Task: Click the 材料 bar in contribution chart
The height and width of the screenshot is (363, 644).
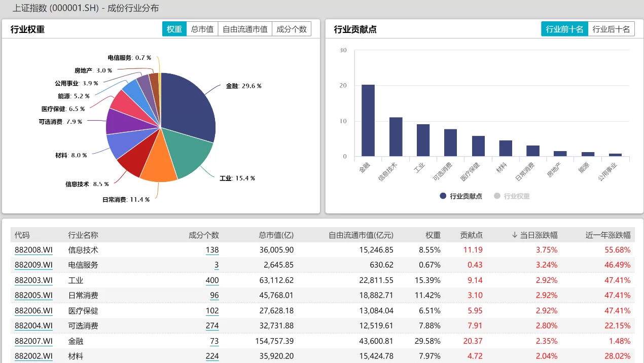Action: click(x=506, y=148)
